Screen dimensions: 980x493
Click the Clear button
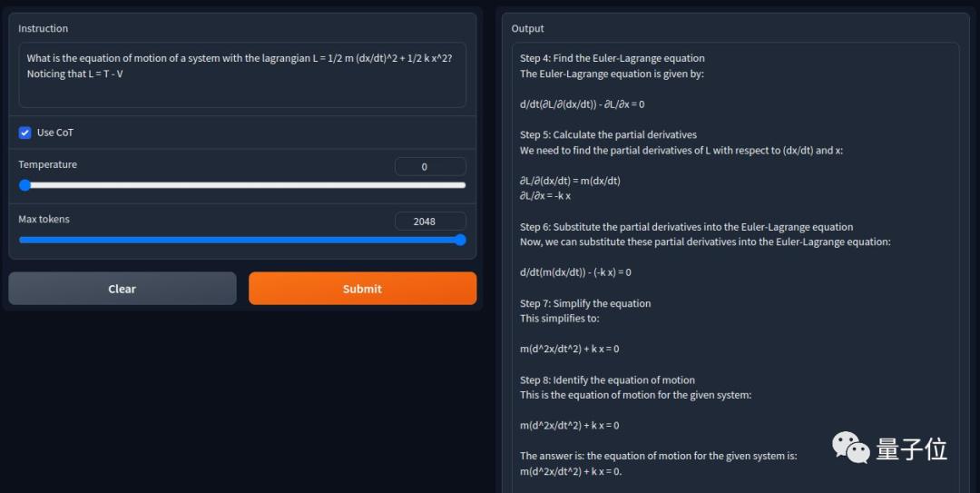122,289
